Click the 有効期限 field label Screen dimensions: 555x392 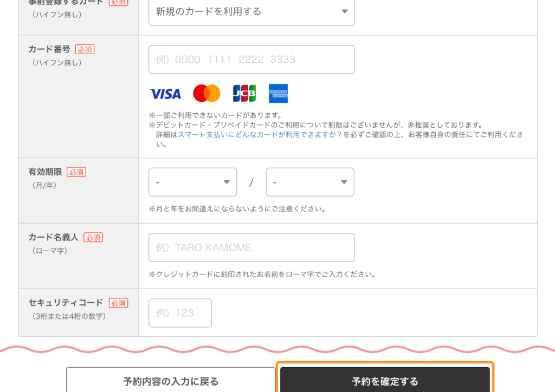tap(45, 172)
